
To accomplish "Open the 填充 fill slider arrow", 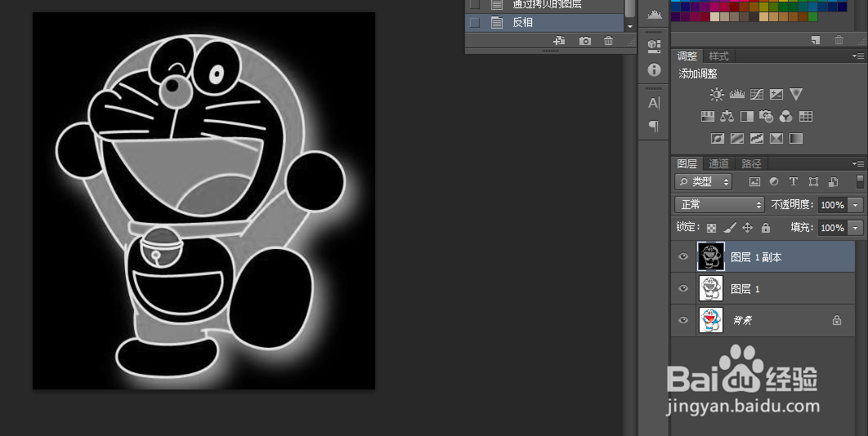I will [856, 228].
